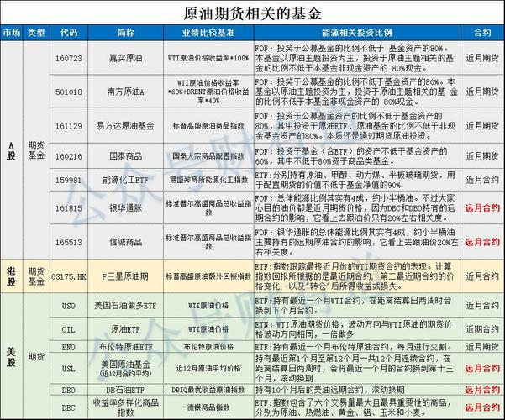Click the 港股 market cell
This screenshot has height=420, width=505.
(x=11, y=276)
